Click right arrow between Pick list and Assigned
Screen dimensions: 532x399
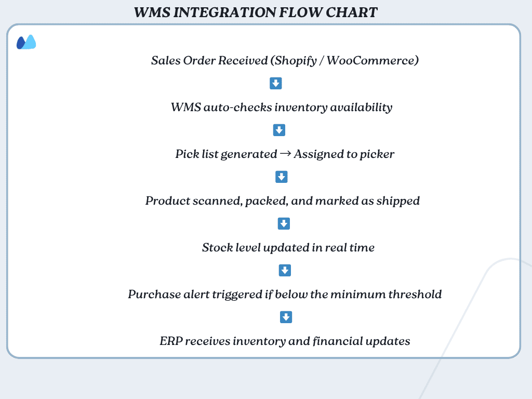285,154
